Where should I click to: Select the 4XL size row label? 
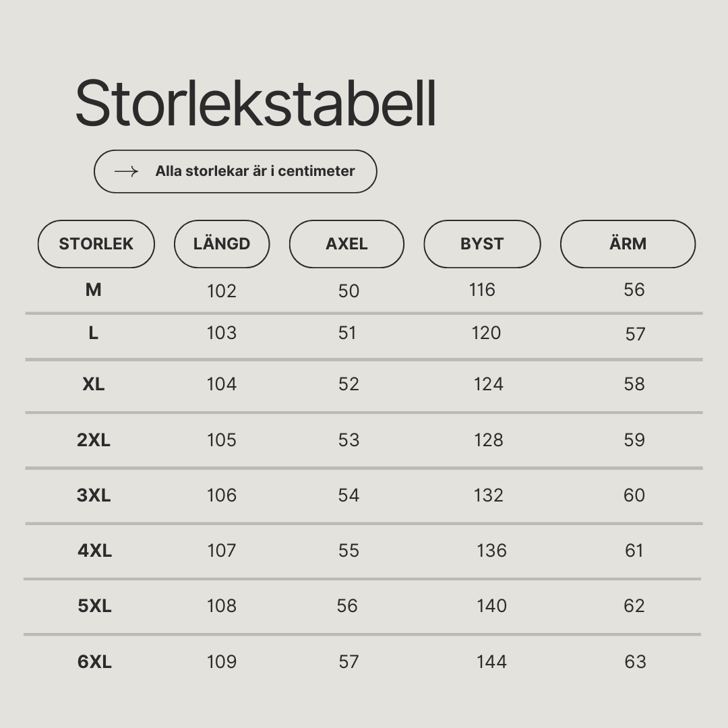point(95,550)
